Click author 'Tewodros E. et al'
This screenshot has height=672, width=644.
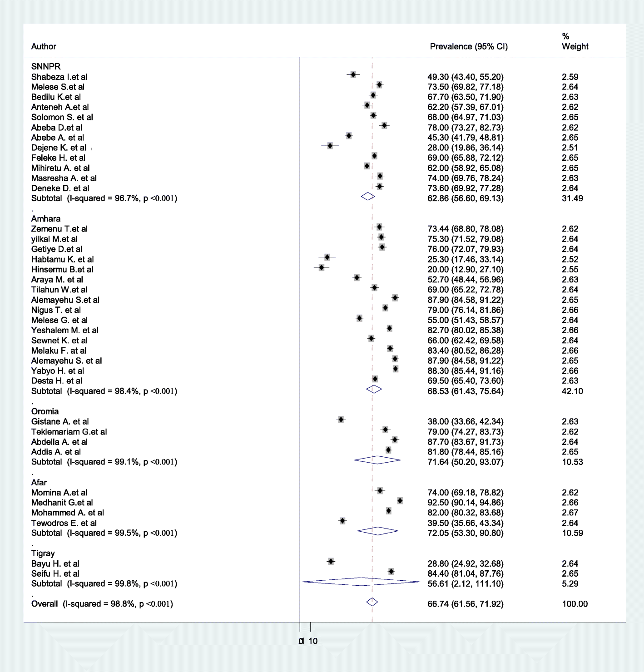64,523
